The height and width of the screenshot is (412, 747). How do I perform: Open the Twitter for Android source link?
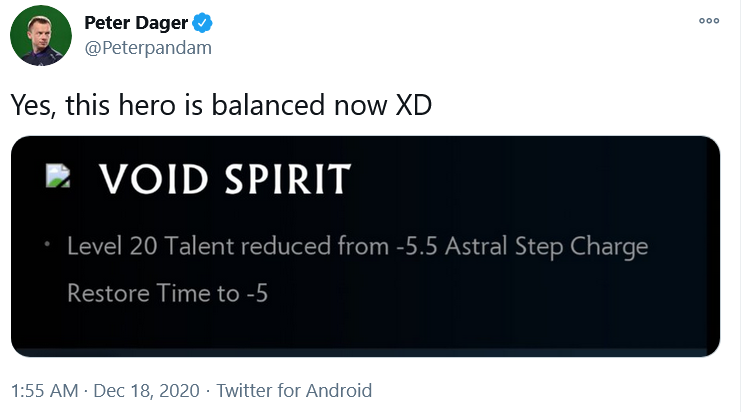point(294,391)
